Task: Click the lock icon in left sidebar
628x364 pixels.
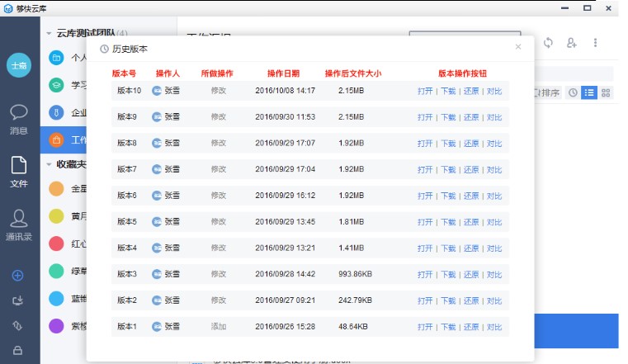Action: 17,350
